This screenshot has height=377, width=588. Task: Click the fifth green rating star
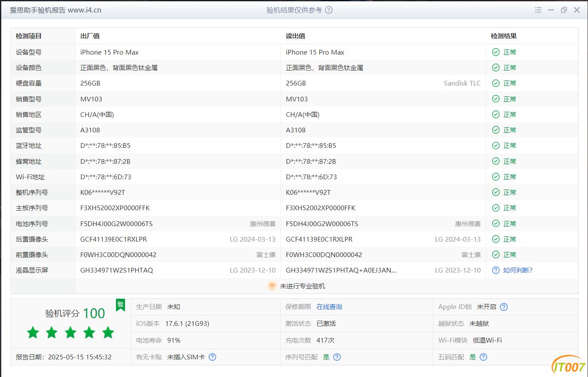point(108,332)
